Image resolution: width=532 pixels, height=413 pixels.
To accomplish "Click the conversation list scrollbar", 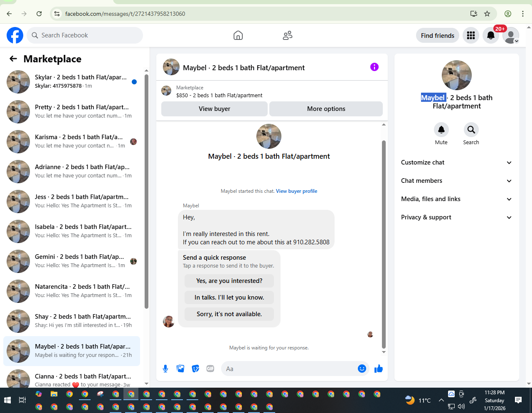I will click(x=146, y=191).
